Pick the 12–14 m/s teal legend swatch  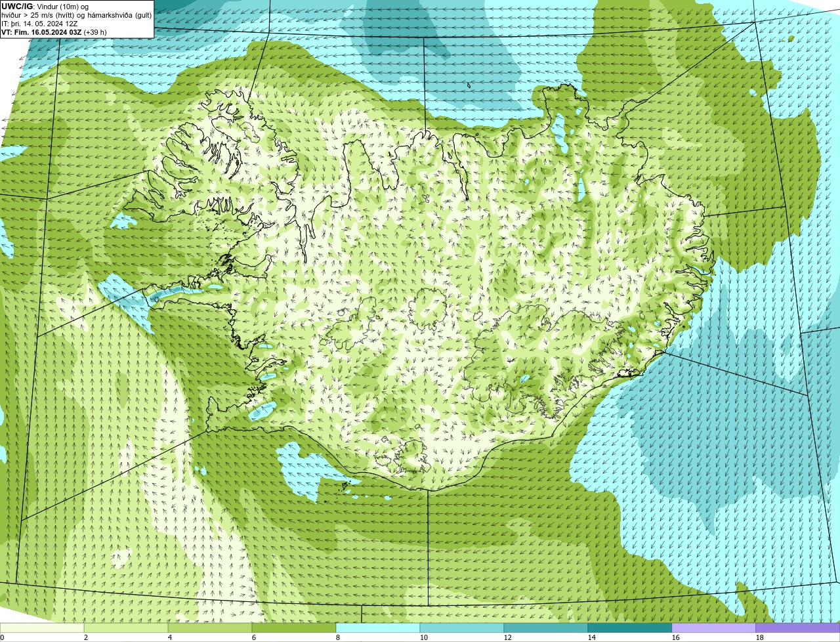tap(546, 628)
